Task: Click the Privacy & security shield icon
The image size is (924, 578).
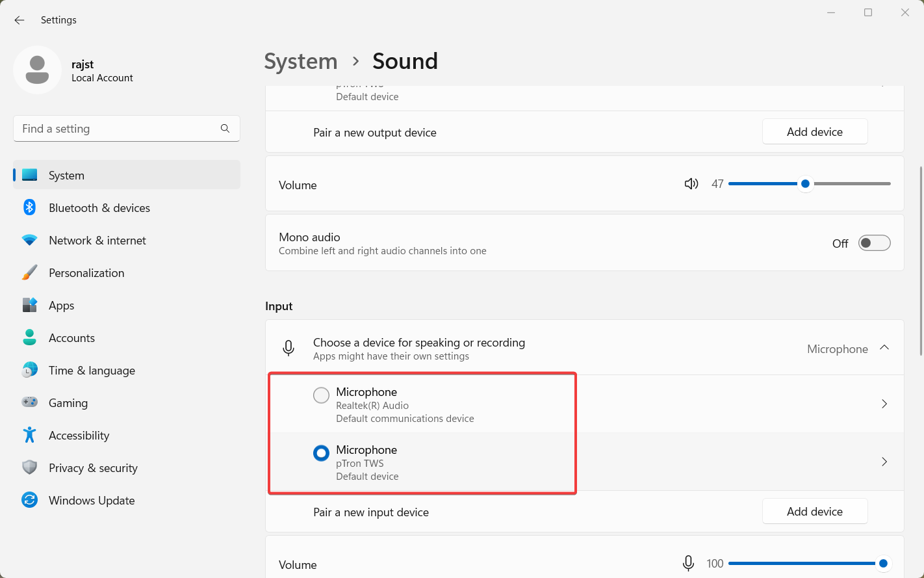Action: [x=29, y=467]
